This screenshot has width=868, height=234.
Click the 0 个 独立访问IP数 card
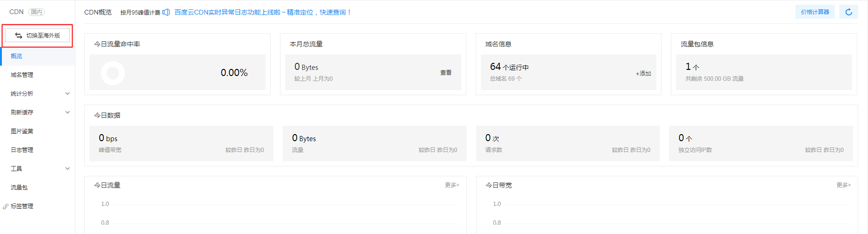click(x=761, y=143)
